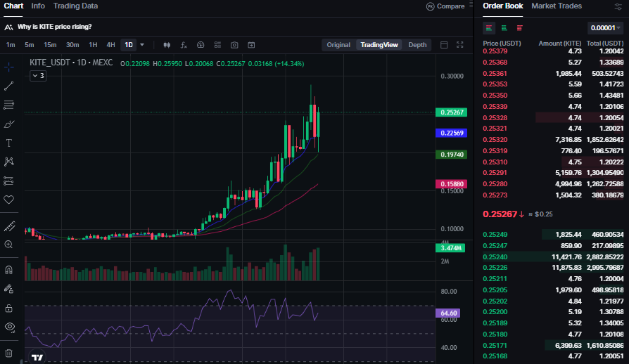The image size is (629, 364).
Task: Click the TradingView logo
Action: (x=37, y=357)
